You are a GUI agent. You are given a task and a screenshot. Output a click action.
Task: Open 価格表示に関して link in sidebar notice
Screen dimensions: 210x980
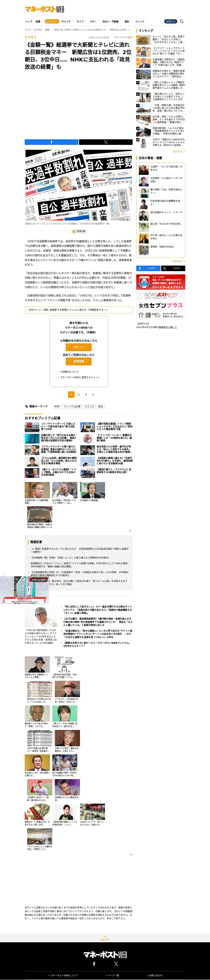tap(168, 327)
